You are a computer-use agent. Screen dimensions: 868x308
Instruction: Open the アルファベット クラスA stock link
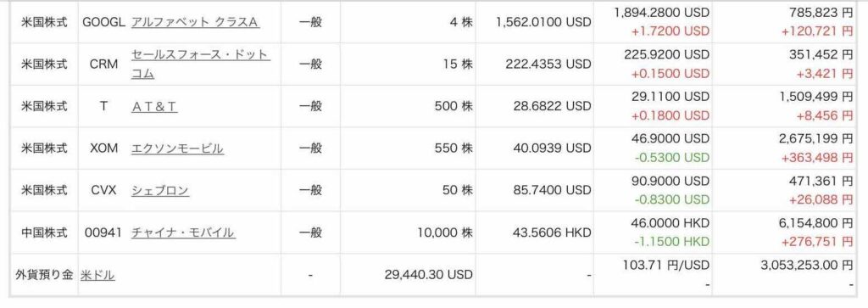195,22
